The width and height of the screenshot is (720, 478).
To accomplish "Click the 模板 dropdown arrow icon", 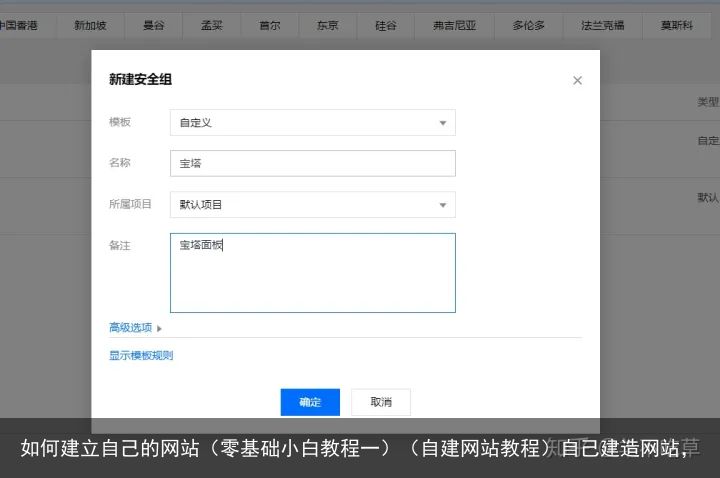I will [443, 123].
